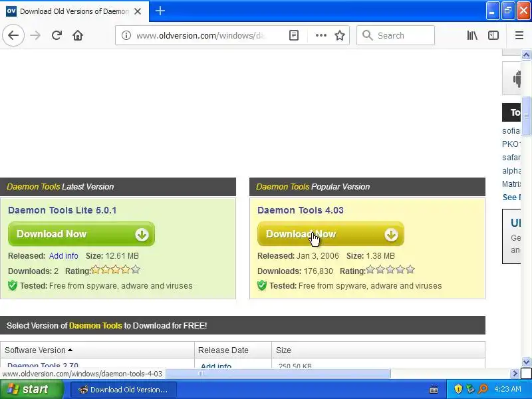Open alpha user link in sidebar
This screenshot has width=532, height=399.
coord(511,171)
